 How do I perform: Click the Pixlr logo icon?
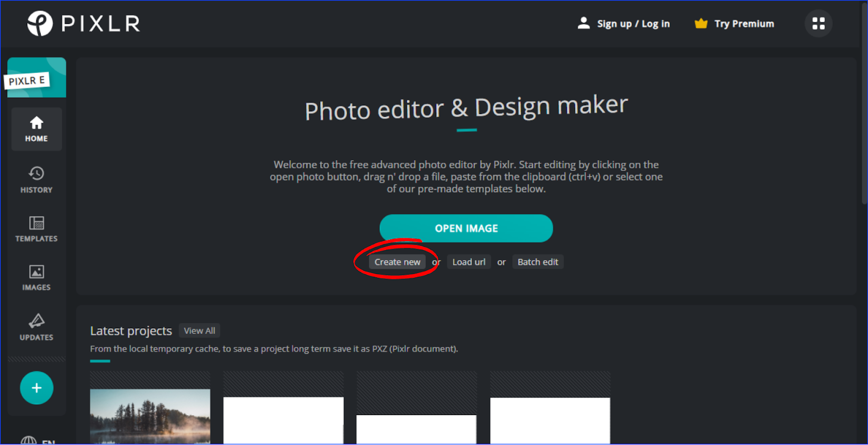(x=40, y=23)
